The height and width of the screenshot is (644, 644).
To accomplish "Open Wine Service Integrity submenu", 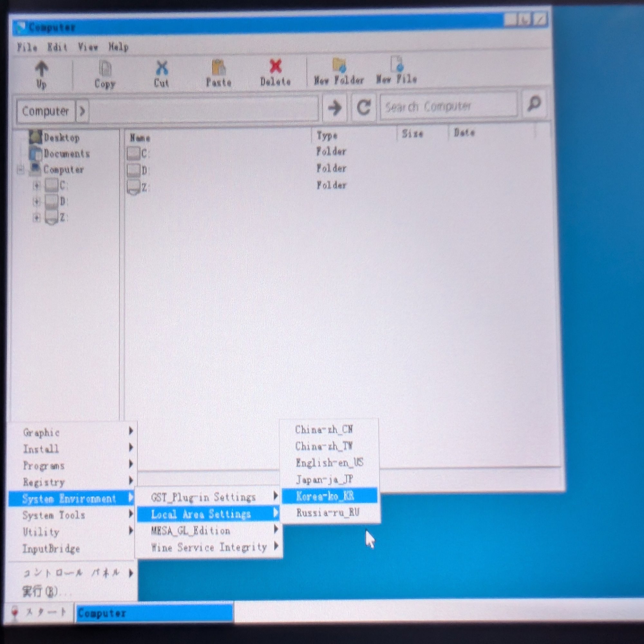I will [x=208, y=547].
